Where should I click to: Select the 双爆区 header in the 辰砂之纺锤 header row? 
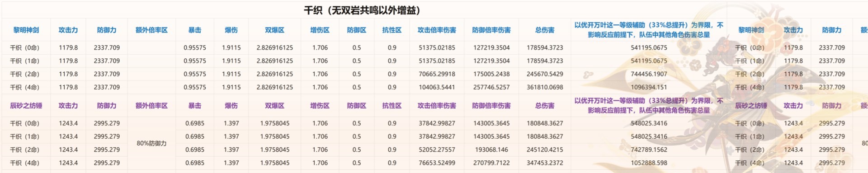click(x=274, y=105)
